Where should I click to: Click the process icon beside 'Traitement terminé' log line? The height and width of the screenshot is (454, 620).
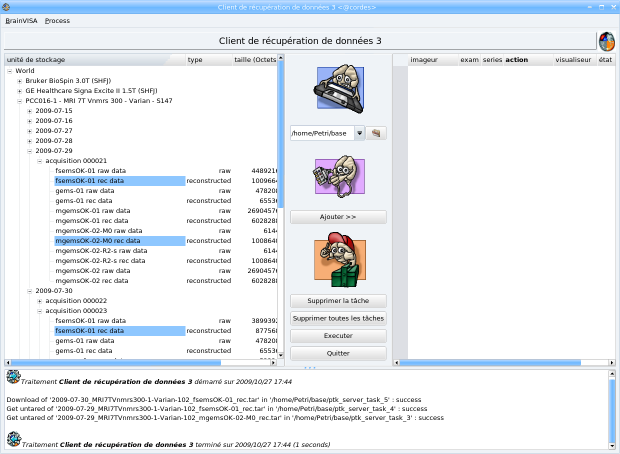[13, 438]
